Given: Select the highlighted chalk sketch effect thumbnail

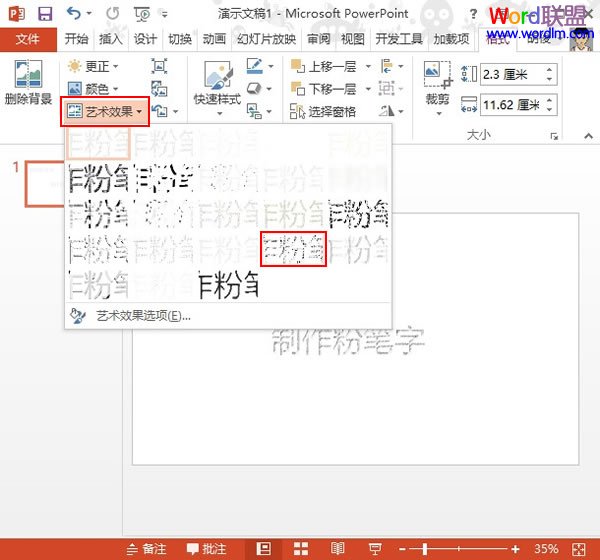Looking at the screenshot, I should point(293,249).
